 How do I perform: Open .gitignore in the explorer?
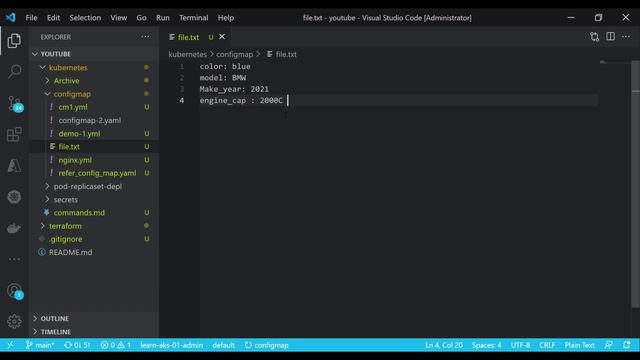point(94,239)
